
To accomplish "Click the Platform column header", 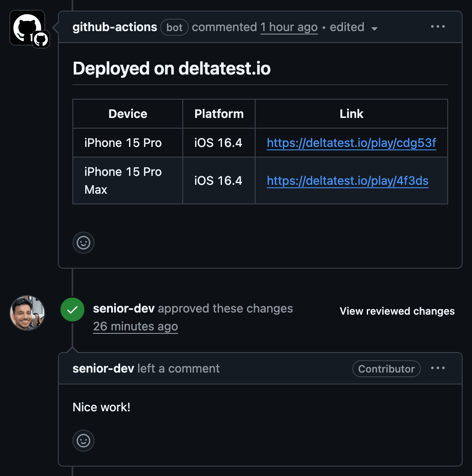I will 219,114.
